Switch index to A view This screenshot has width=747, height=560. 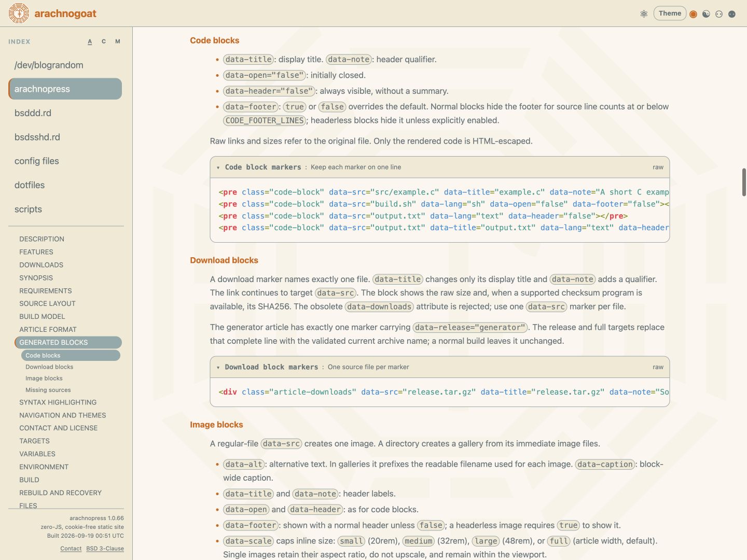pyautogui.click(x=90, y=41)
